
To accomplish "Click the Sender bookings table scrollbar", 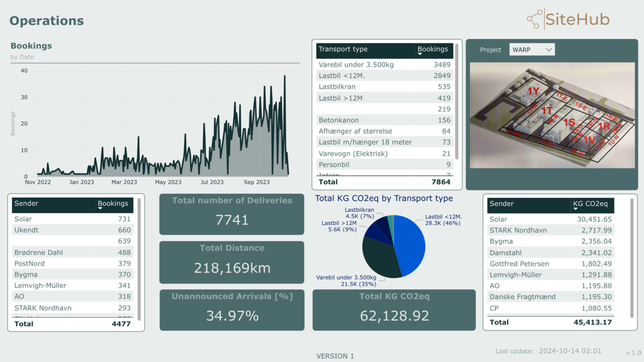I will 139,258.
